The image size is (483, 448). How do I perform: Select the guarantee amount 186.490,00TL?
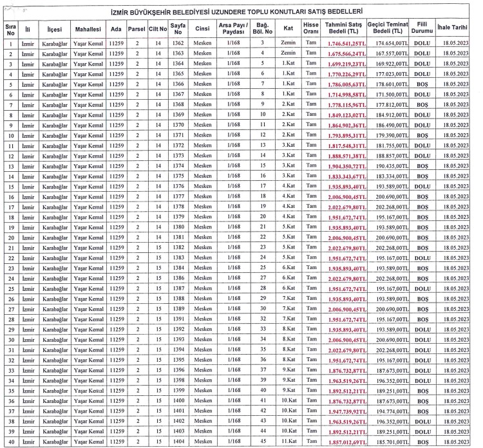(x=392, y=126)
